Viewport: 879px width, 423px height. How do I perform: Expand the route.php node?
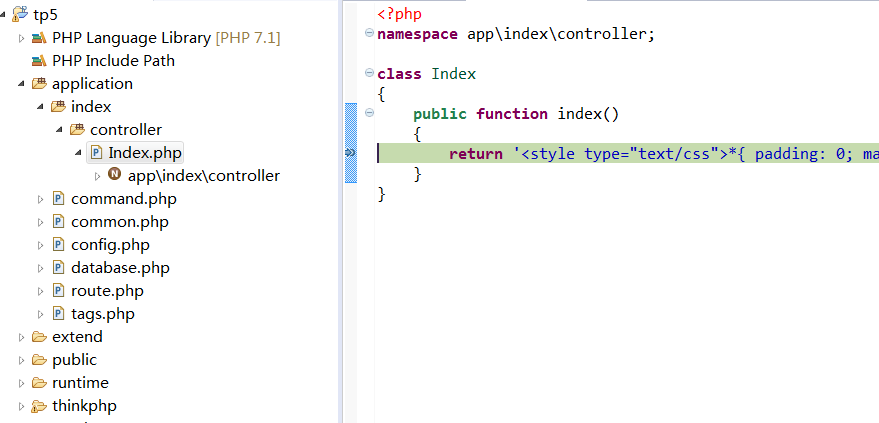[x=40, y=291]
